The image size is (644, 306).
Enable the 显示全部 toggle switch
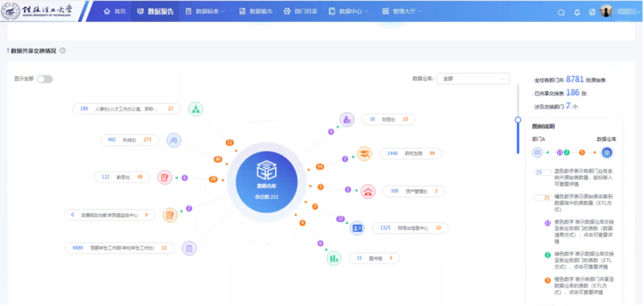(x=45, y=79)
